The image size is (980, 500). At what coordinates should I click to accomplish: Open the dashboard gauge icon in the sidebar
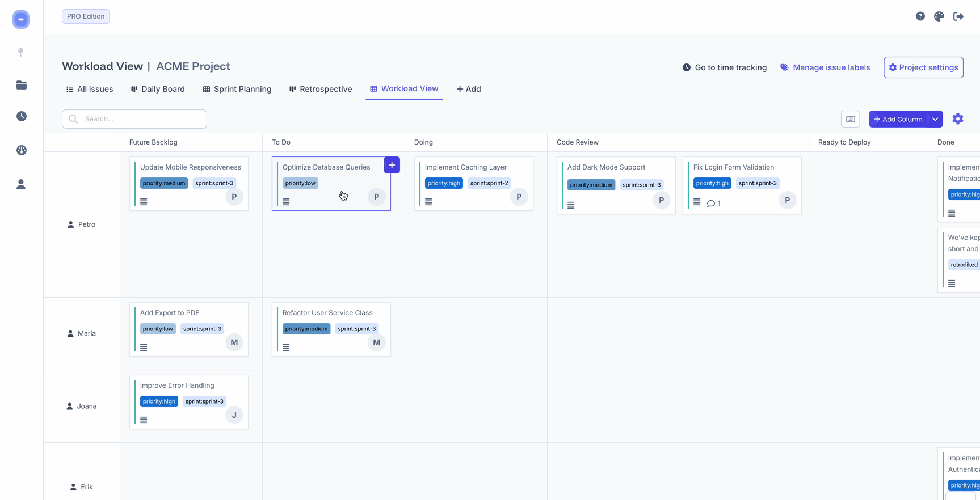point(22,150)
